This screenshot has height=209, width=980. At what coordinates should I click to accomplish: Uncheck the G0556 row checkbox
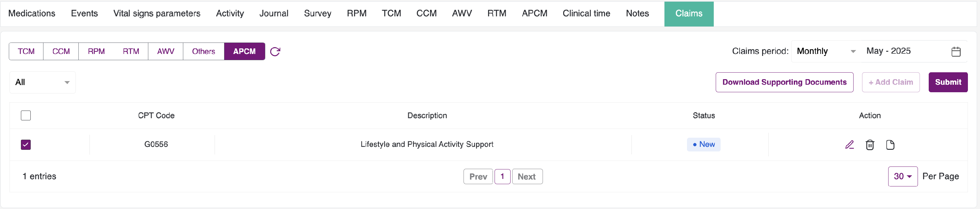[x=26, y=145]
